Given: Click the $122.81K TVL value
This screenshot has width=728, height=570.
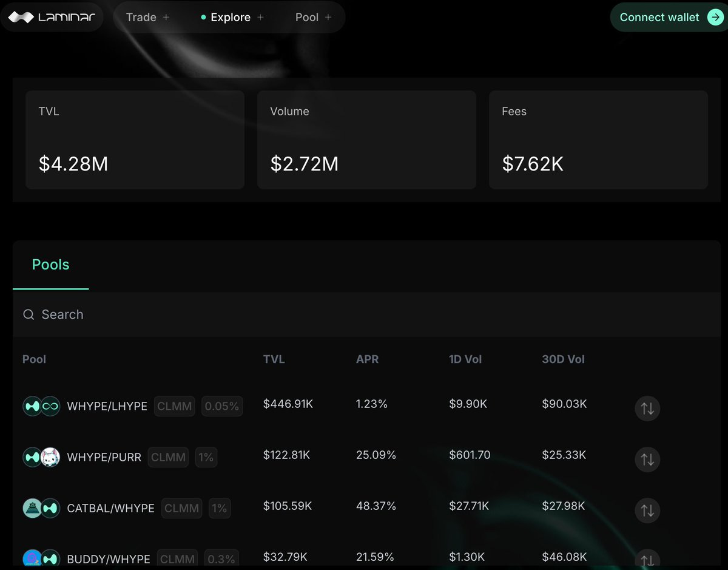Looking at the screenshot, I should point(286,455).
